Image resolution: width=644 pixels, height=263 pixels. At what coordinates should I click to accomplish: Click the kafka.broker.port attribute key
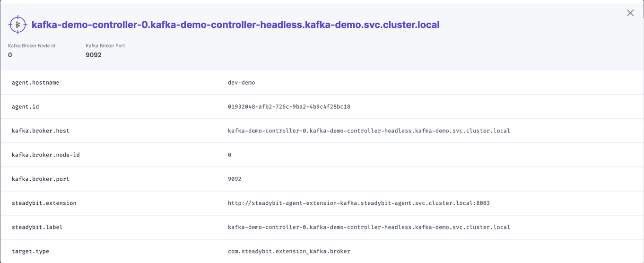(41, 179)
